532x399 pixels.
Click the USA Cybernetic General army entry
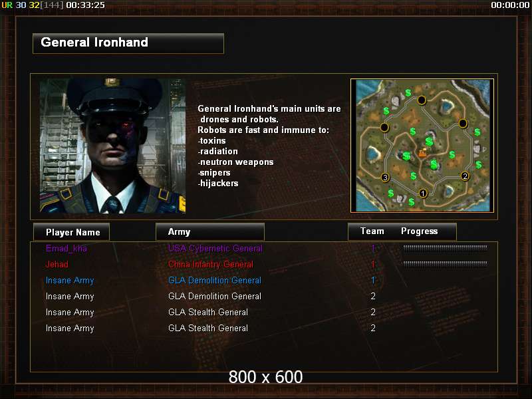(215, 248)
